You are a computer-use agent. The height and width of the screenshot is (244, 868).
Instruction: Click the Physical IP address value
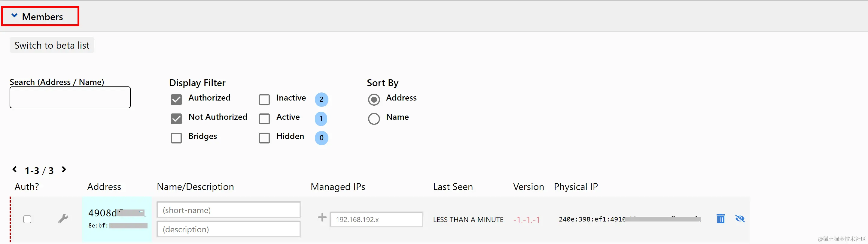[630, 219]
